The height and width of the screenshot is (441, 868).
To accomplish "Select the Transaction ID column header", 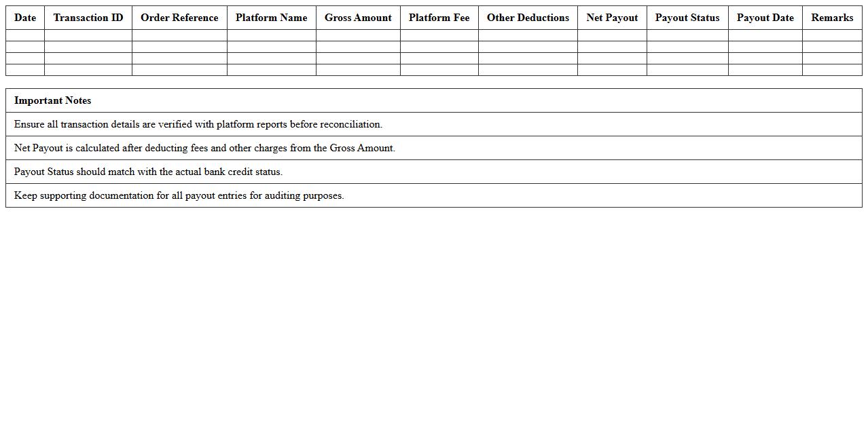I will (88, 18).
